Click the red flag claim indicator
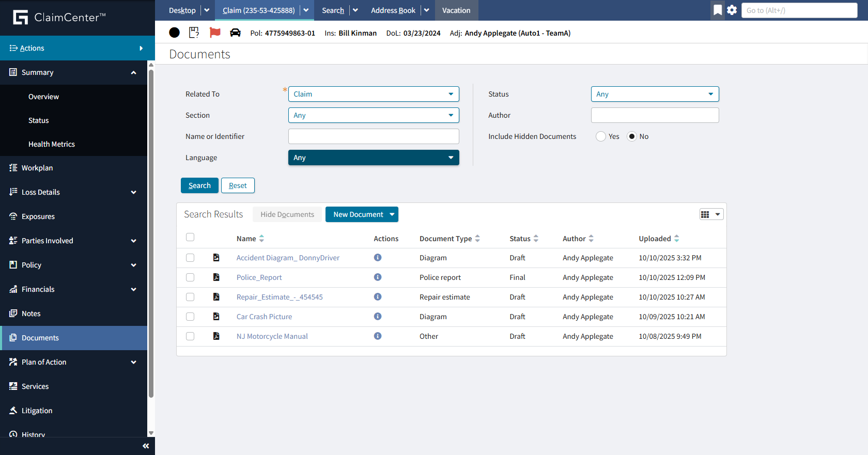The height and width of the screenshot is (455, 868). coord(215,33)
